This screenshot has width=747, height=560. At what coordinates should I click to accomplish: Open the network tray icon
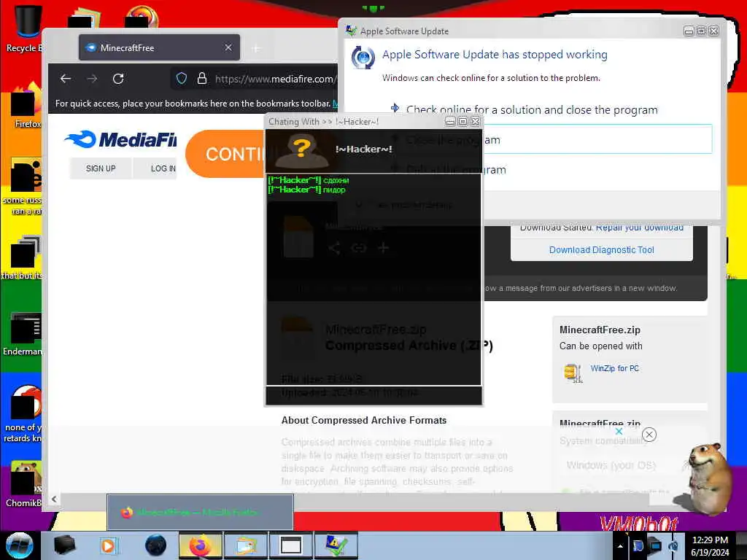[x=655, y=546]
